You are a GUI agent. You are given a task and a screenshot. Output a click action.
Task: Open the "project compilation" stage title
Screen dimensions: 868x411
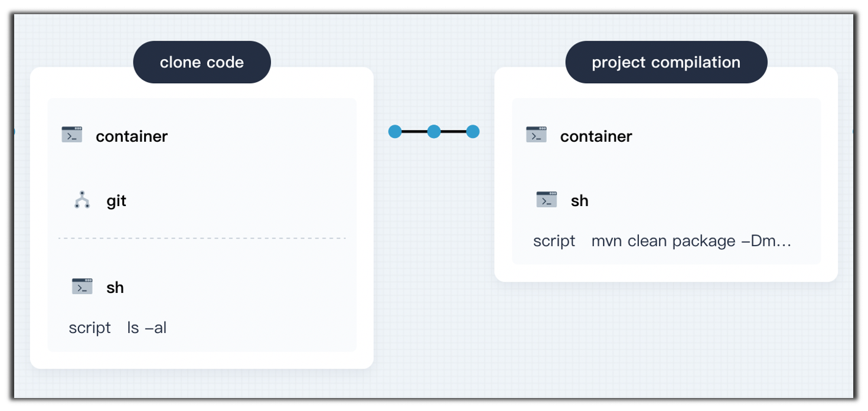[666, 63]
